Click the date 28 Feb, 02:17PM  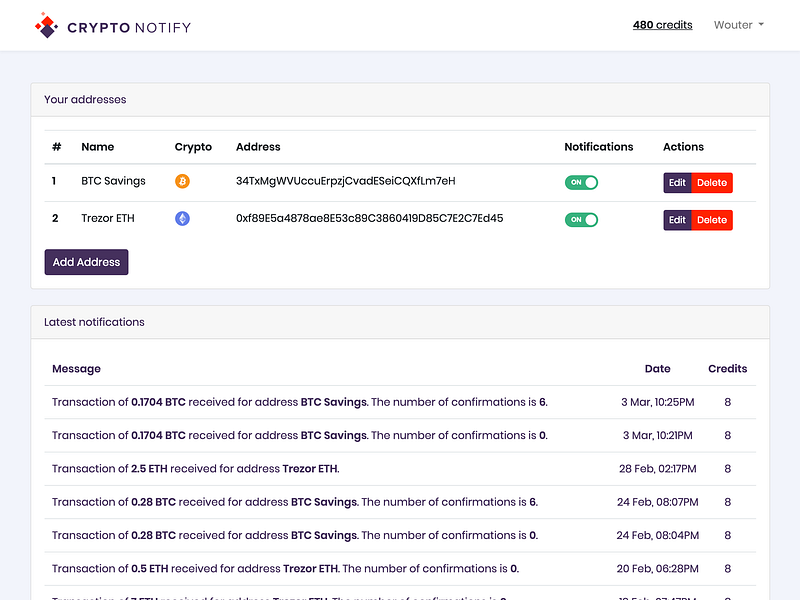(x=658, y=468)
